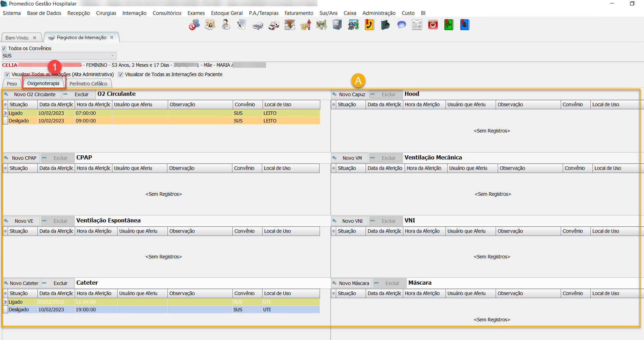Expand the Ligado row in Cateter table
The height and width of the screenshot is (340, 644).
(5, 302)
